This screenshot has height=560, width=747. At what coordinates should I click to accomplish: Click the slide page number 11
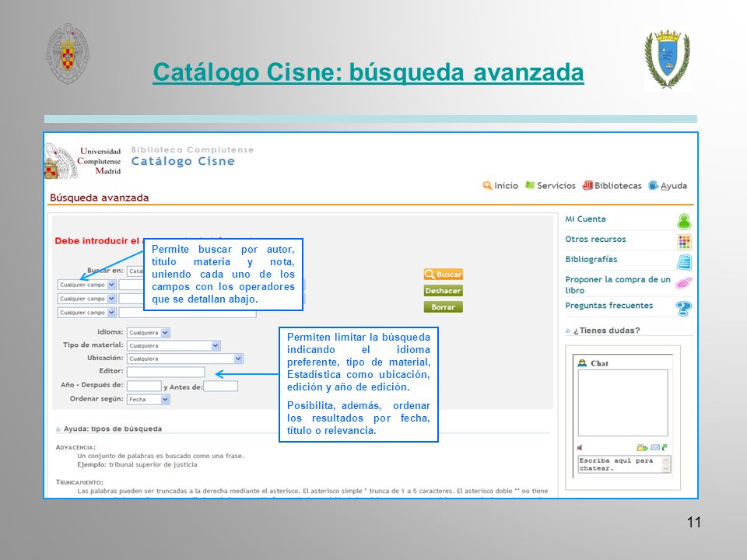point(693,523)
